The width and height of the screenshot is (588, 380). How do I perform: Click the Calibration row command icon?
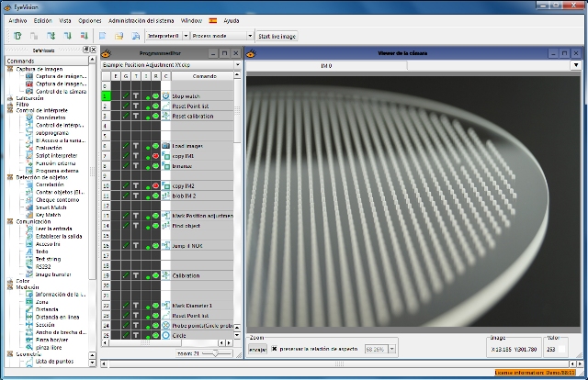165,275
